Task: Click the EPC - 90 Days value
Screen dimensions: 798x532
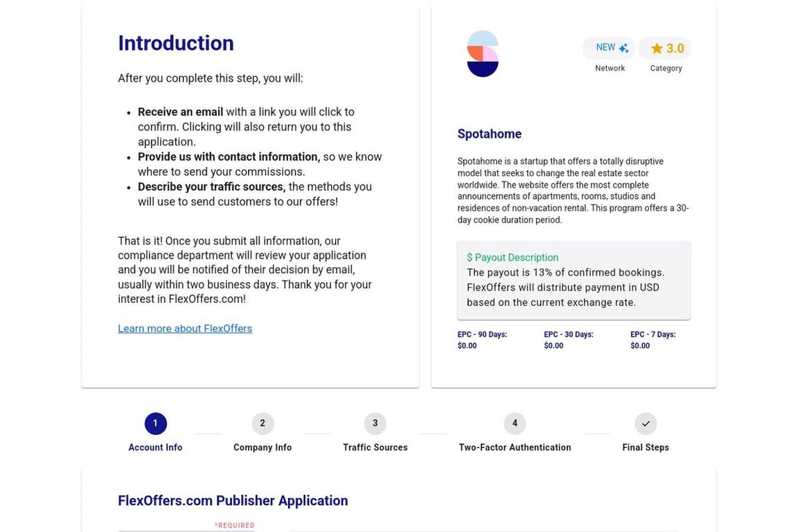Action: coord(467,346)
